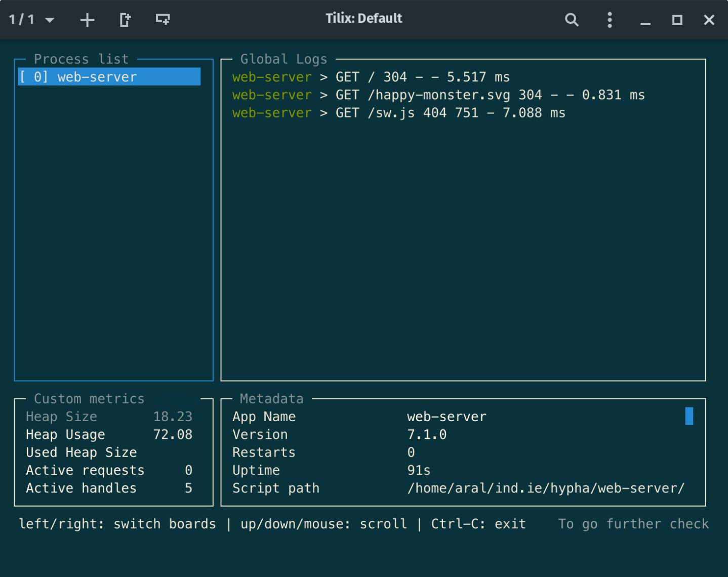This screenshot has width=728, height=577.
Task: Open Tilix search icon
Action: (572, 20)
